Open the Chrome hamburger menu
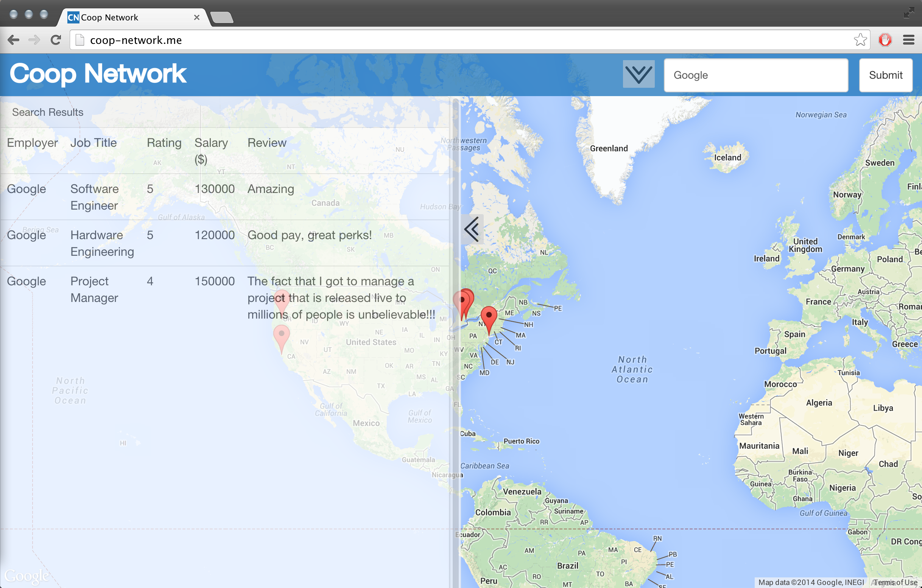 [908, 40]
